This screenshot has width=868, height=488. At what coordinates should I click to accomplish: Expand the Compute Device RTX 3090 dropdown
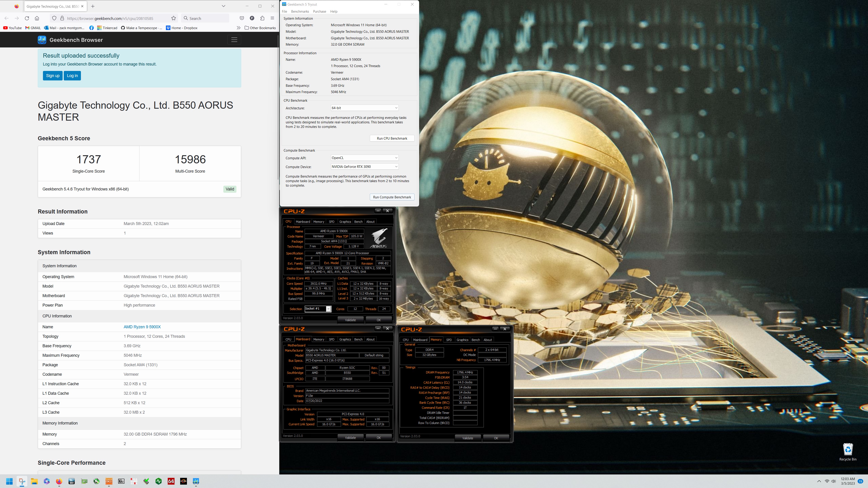pyautogui.click(x=365, y=166)
